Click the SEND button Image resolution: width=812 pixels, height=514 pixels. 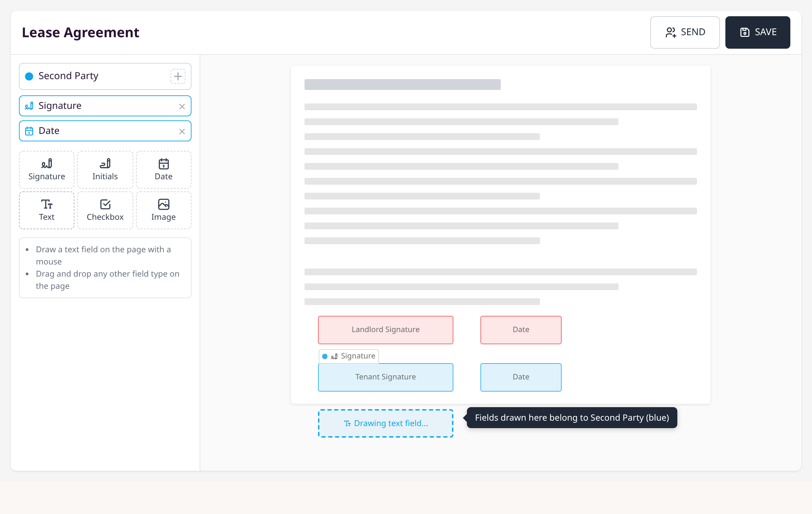(685, 32)
